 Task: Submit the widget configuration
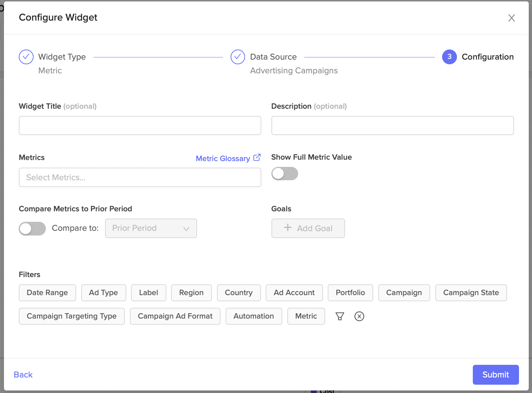pyautogui.click(x=496, y=375)
